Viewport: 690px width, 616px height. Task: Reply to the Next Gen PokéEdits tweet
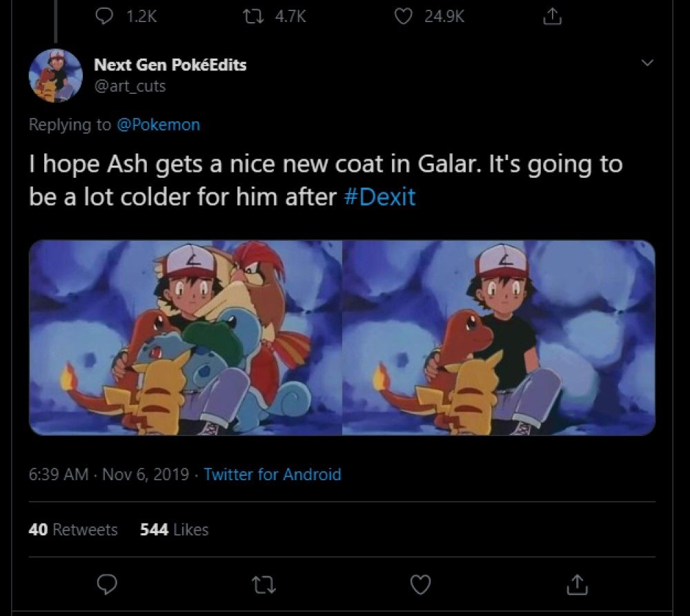pos(105,584)
